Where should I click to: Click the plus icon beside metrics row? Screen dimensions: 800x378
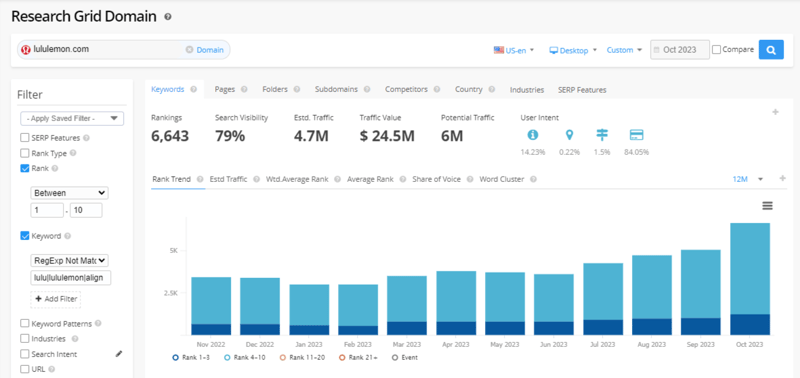776,112
